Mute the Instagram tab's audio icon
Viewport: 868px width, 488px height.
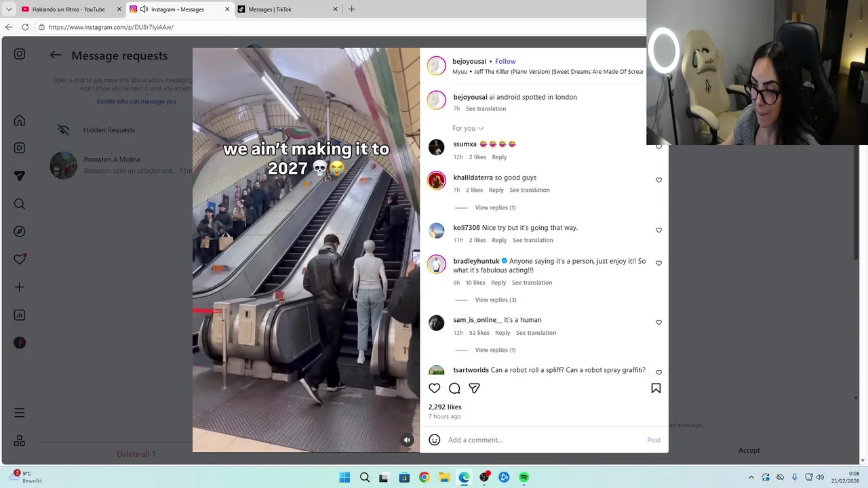[x=144, y=9]
